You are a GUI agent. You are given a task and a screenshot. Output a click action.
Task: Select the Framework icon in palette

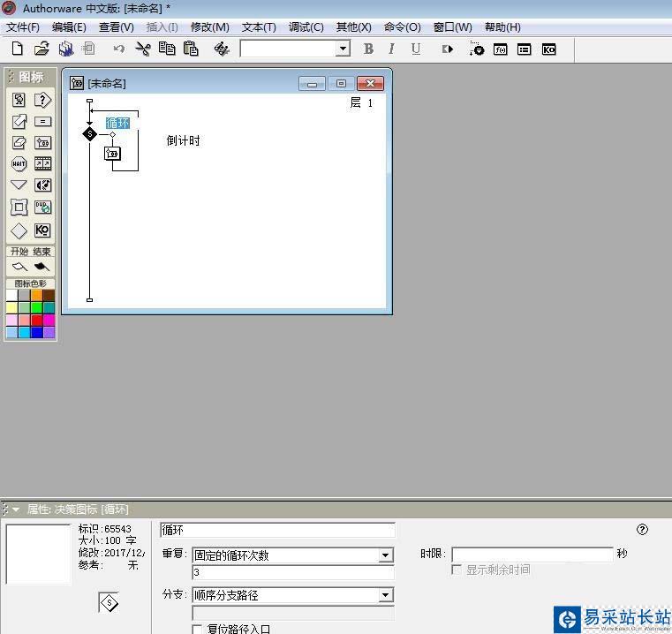(19, 207)
